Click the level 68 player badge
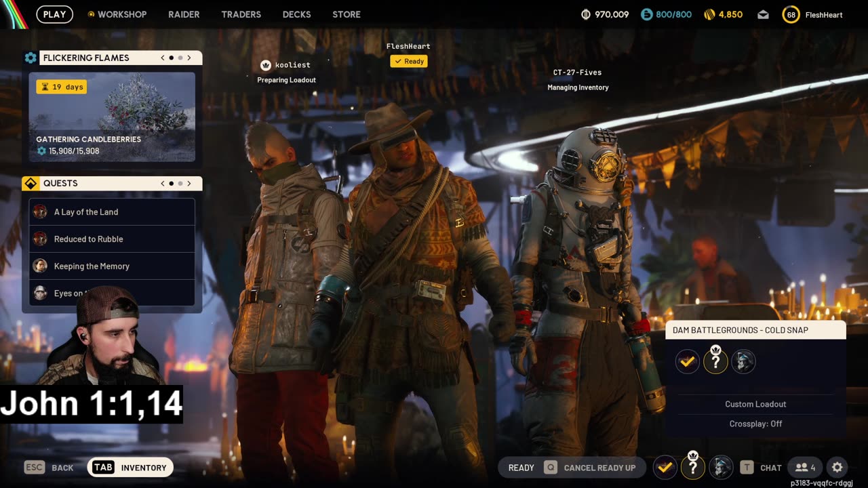The image size is (868, 488). pyautogui.click(x=791, y=14)
